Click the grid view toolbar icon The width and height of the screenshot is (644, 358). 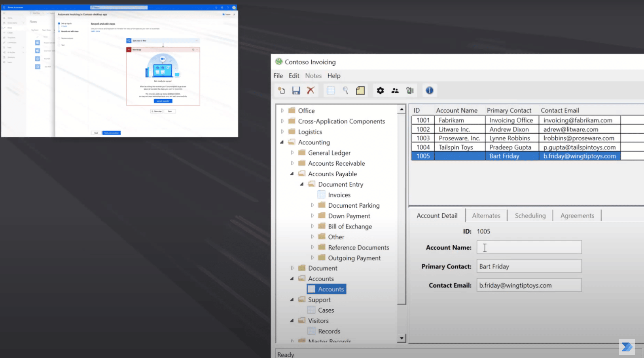(331, 91)
